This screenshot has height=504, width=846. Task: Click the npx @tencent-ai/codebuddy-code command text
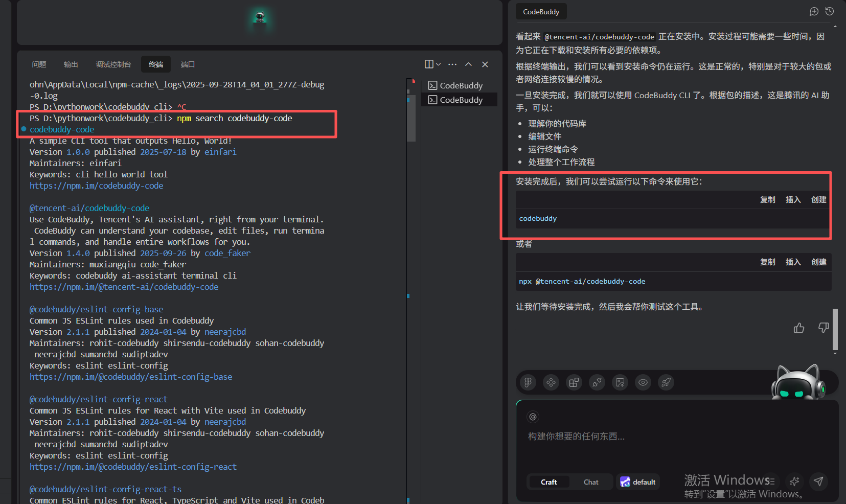point(582,281)
